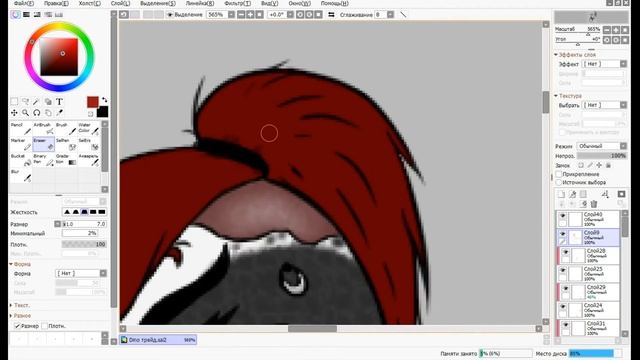Toggle visibility of layer Слой9
The width and height of the screenshot is (640, 360).
click(562, 234)
